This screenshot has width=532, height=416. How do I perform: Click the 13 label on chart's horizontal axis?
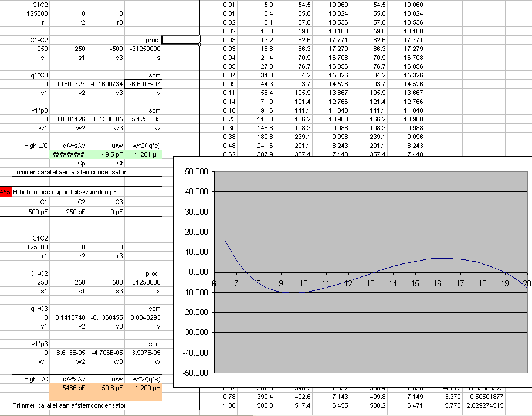point(370,284)
